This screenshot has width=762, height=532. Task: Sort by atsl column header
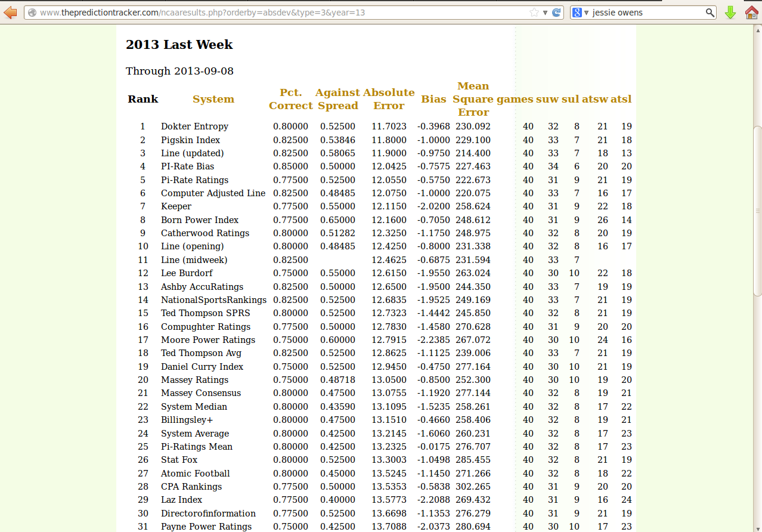tap(621, 99)
